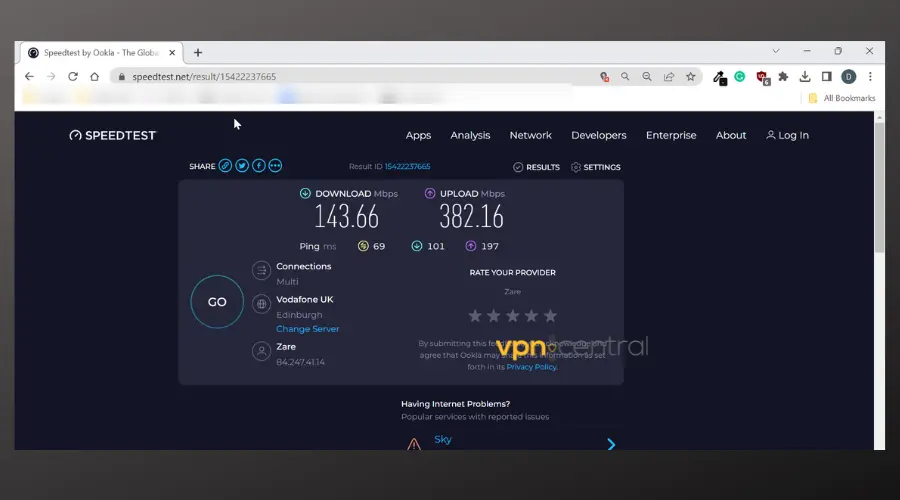Share this page from address bar
The height and width of the screenshot is (500, 900).
pyautogui.click(x=669, y=76)
